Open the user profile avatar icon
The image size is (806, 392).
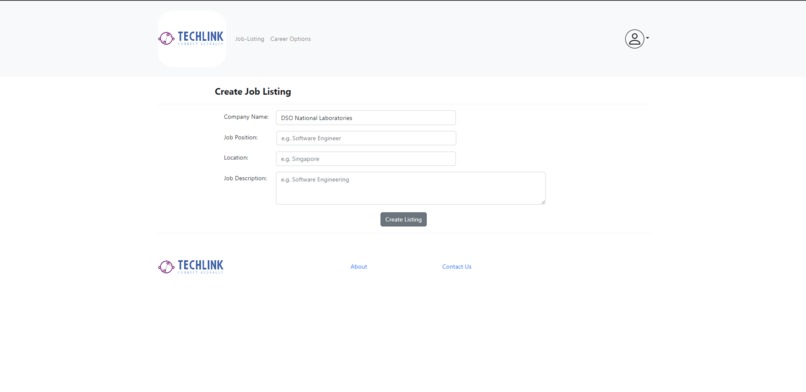click(x=634, y=39)
